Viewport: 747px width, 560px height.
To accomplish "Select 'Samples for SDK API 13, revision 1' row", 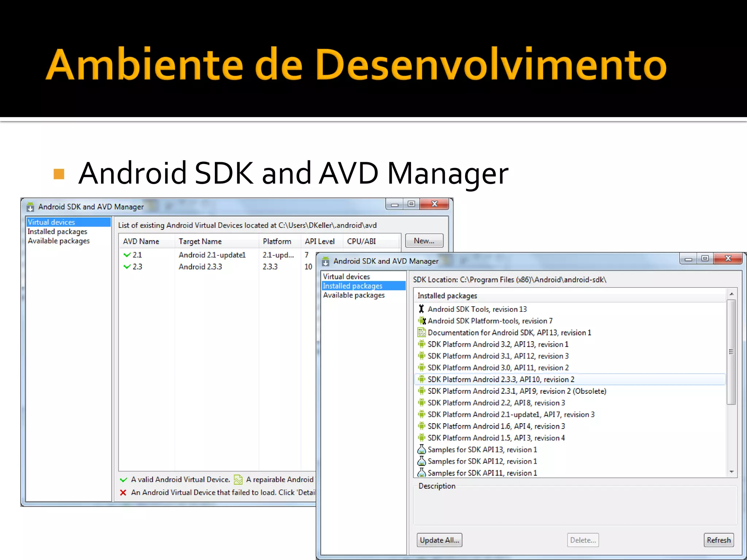I will tap(570, 449).
